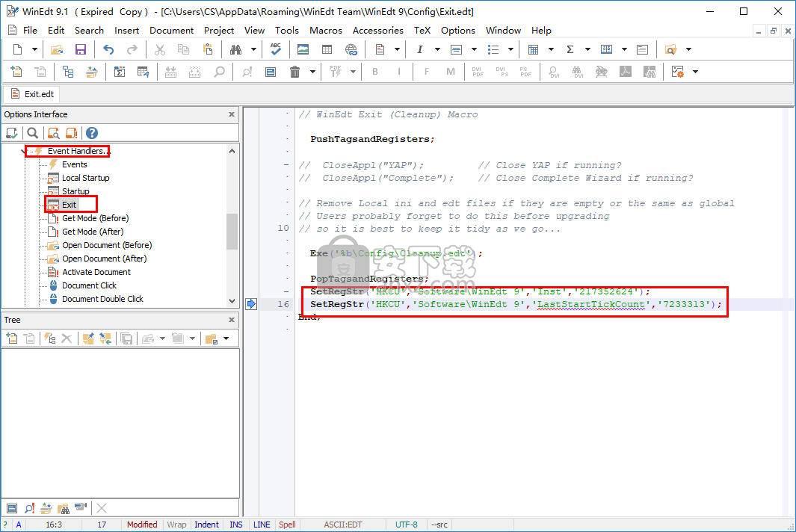The height and width of the screenshot is (532, 796).
Task: Click the load current script icon with checkmark
Action: coord(12,133)
